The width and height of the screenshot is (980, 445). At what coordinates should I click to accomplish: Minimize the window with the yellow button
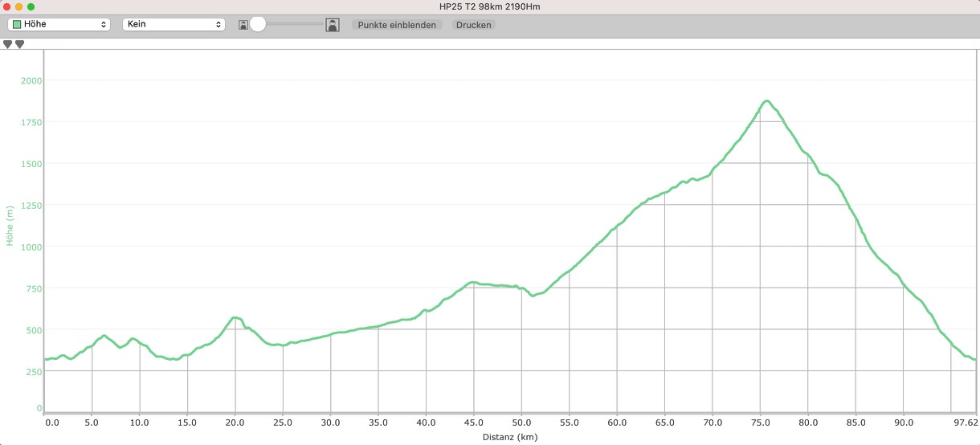click(19, 6)
